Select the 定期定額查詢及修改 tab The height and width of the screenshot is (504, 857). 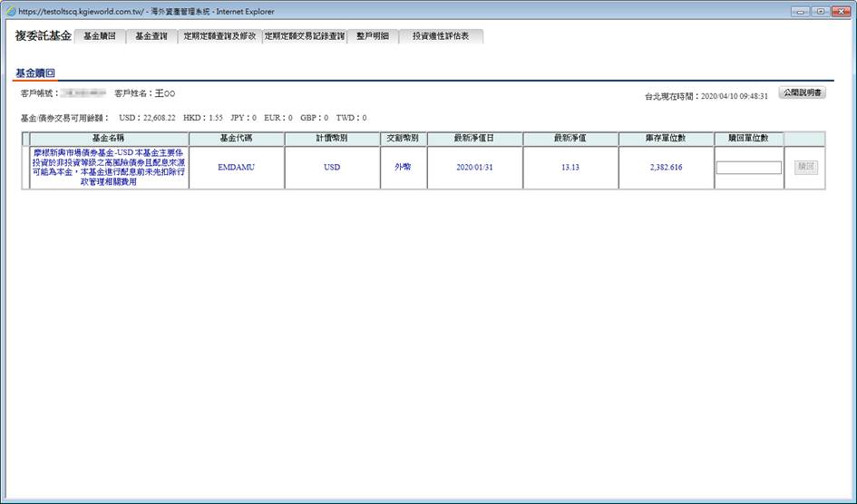point(219,36)
